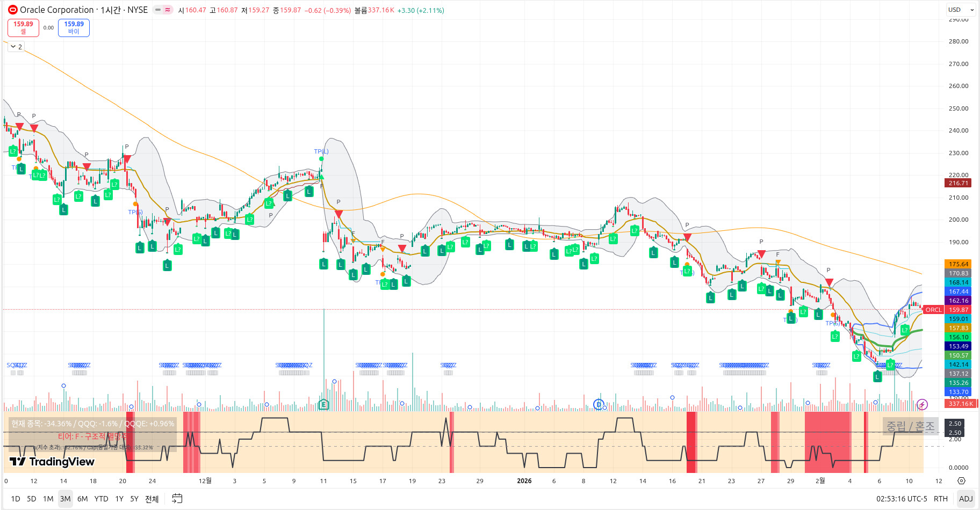Click the blue 바이 buy button at 159.89

pos(74,27)
